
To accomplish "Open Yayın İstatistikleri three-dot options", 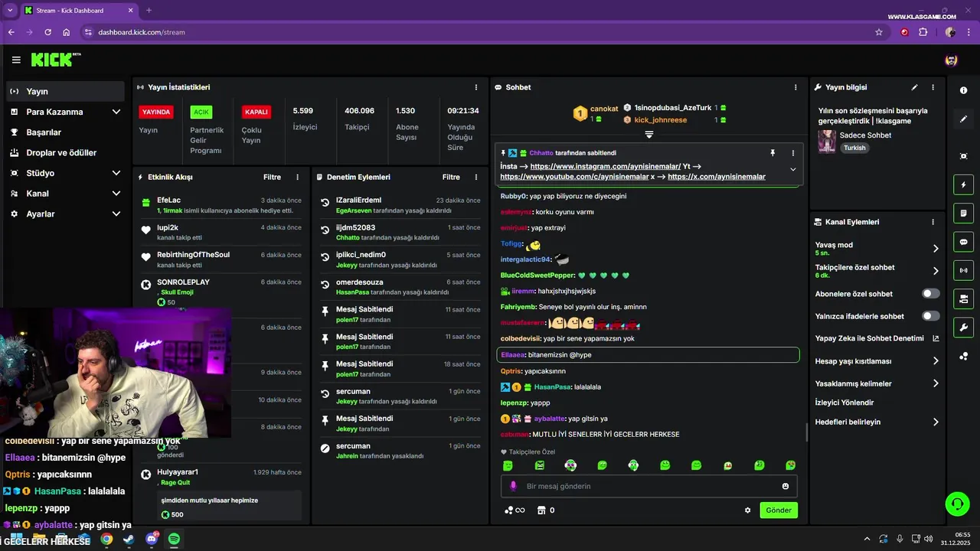I will pyautogui.click(x=476, y=87).
